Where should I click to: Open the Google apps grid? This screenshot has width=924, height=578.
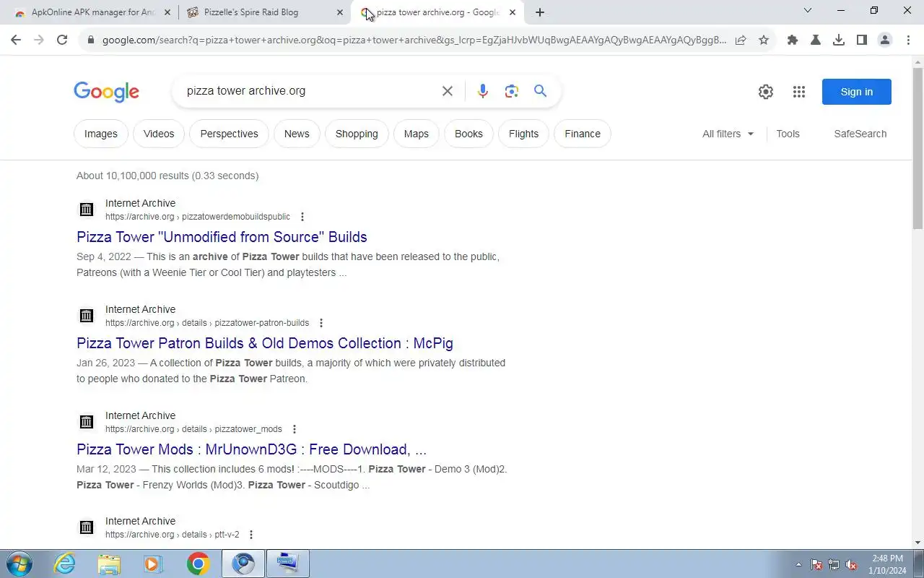(798, 92)
